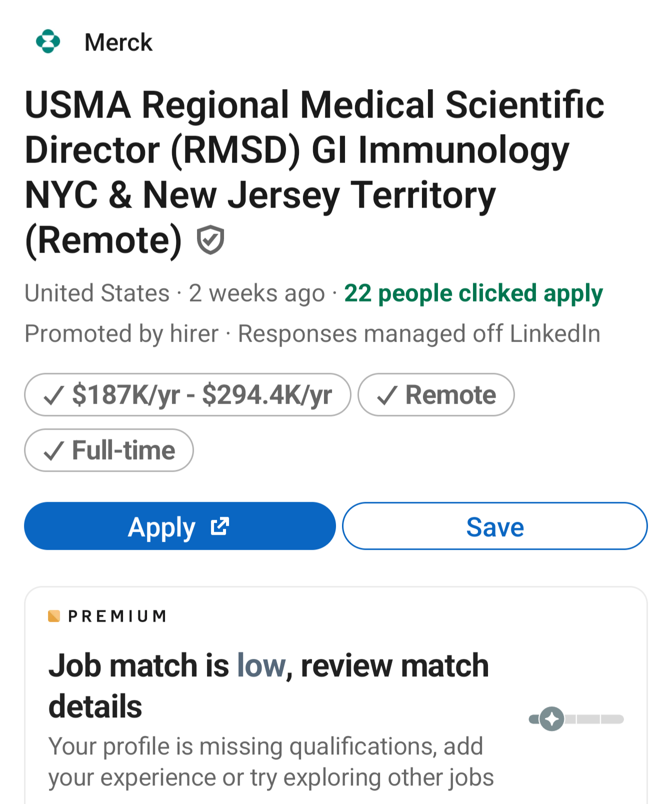Click the checkmark in the salary chip
The width and height of the screenshot is (672, 804).
(x=53, y=396)
